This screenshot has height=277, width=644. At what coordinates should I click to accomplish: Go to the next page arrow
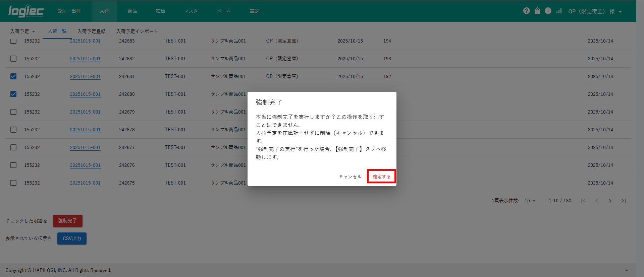[x=610, y=201]
